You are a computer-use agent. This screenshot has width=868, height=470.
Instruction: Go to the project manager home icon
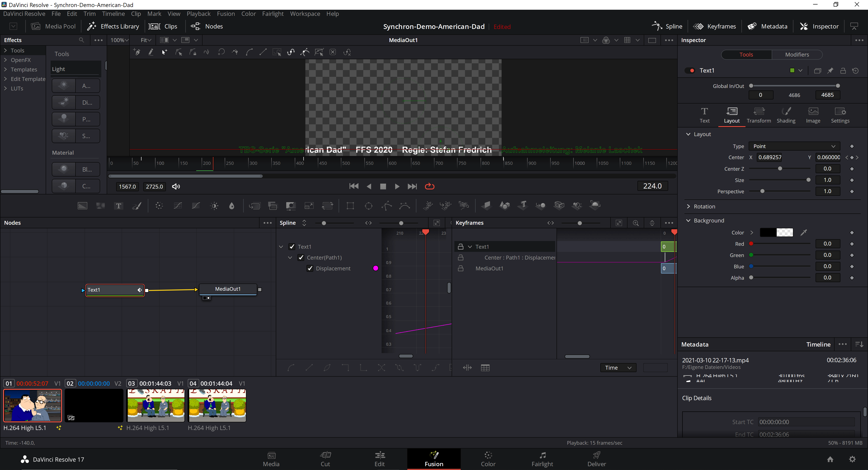pyautogui.click(x=830, y=459)
